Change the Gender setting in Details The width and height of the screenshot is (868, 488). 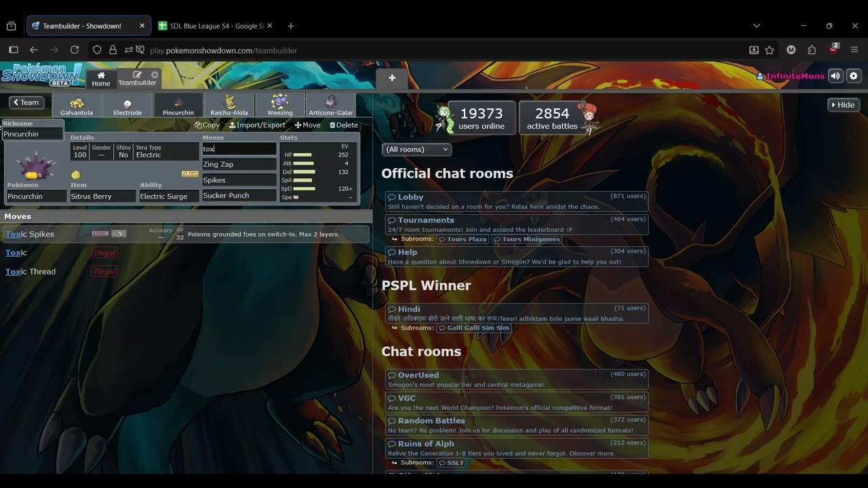click(102, 151)
